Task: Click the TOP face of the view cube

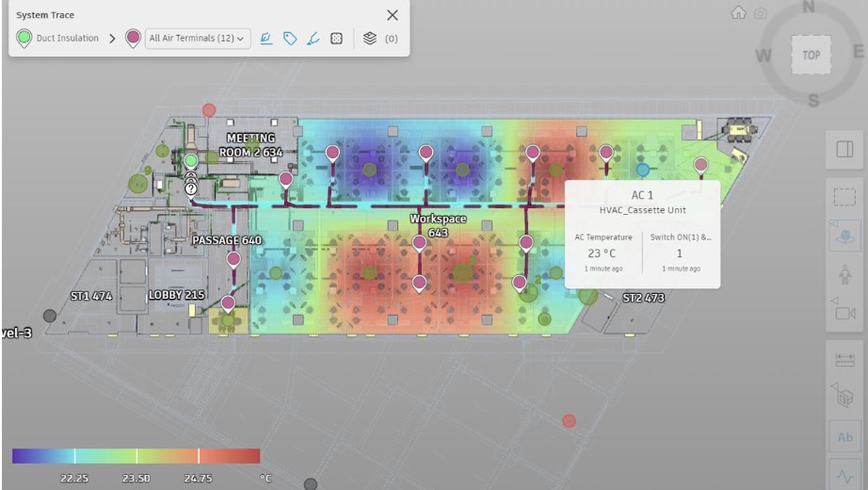Action: pyautogui.click(x=811, y=55)
